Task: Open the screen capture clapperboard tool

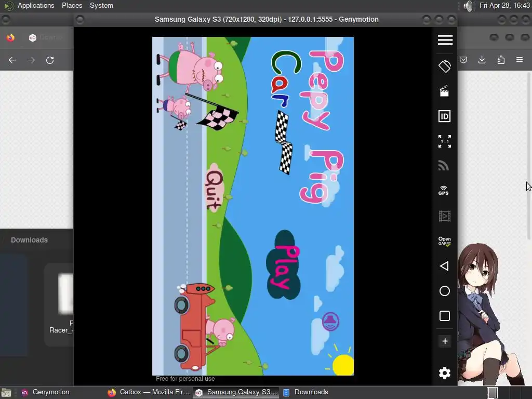Action: click(x=444, y=91)
